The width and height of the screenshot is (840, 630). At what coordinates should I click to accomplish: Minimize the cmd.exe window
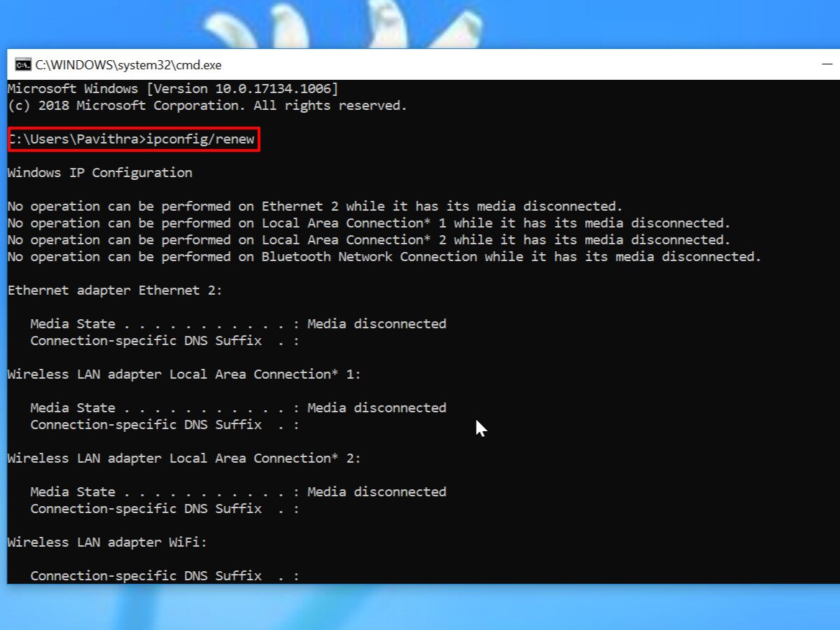point(827,64)
